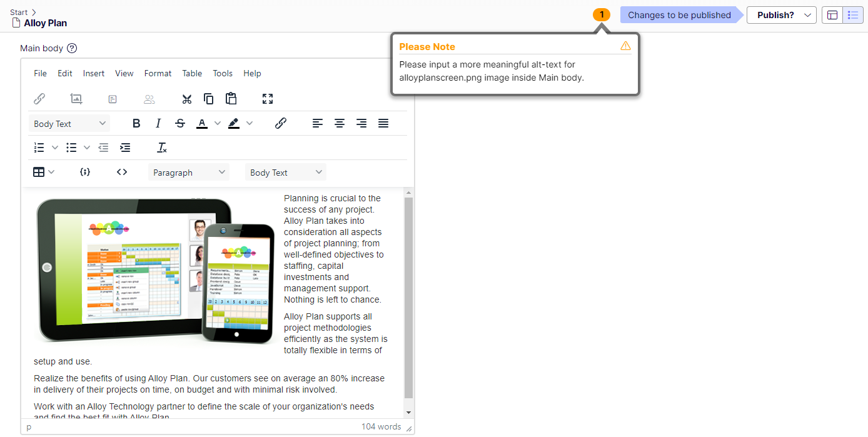This screenshot has height=437, width=868.
Task: Click the copy icon in toolbar
Action: point(209,99)
